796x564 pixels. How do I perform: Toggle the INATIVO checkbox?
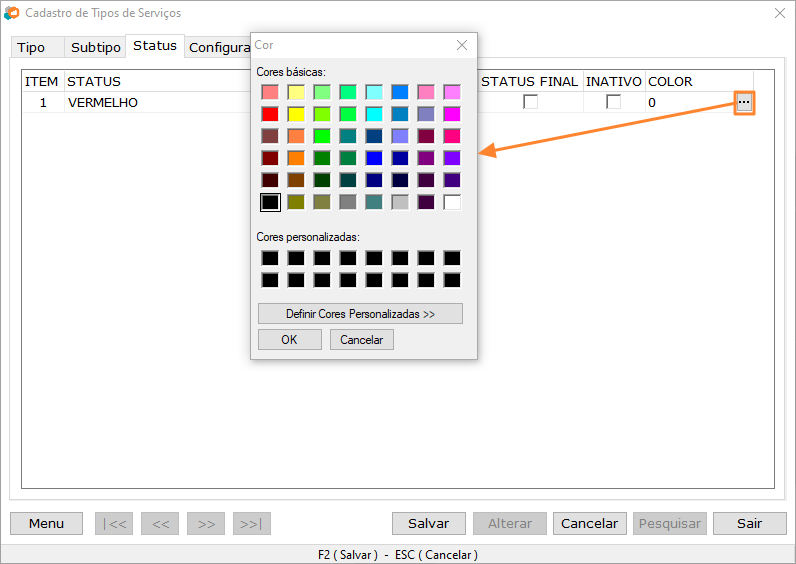pos(613,102)
